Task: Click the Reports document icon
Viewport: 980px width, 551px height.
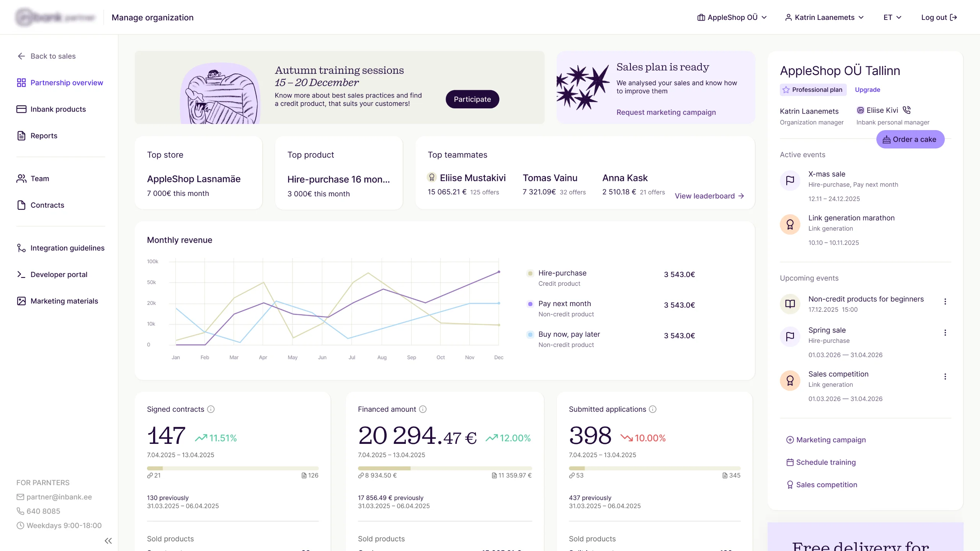Action: pos(21,136)
